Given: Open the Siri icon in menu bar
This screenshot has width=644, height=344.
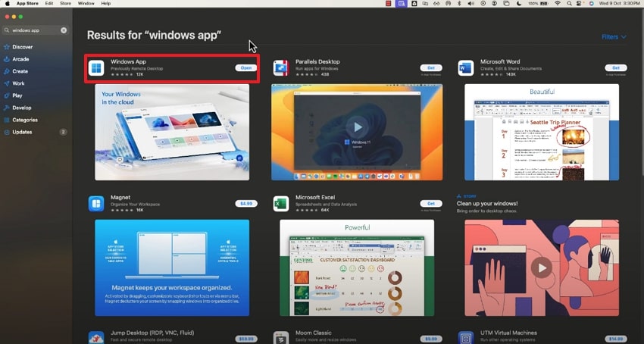Looking at the screenshot, I should coord(592,3).
